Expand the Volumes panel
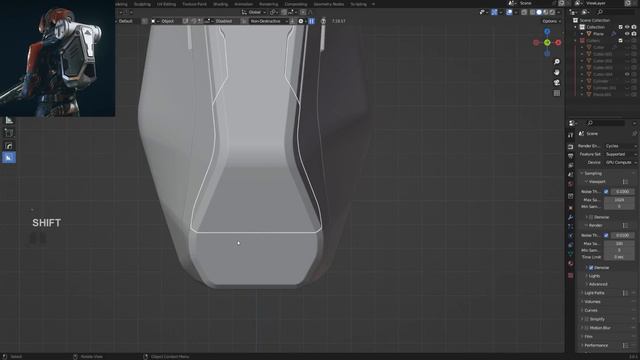The image size is (640, 360). click(x=592, y=302)
